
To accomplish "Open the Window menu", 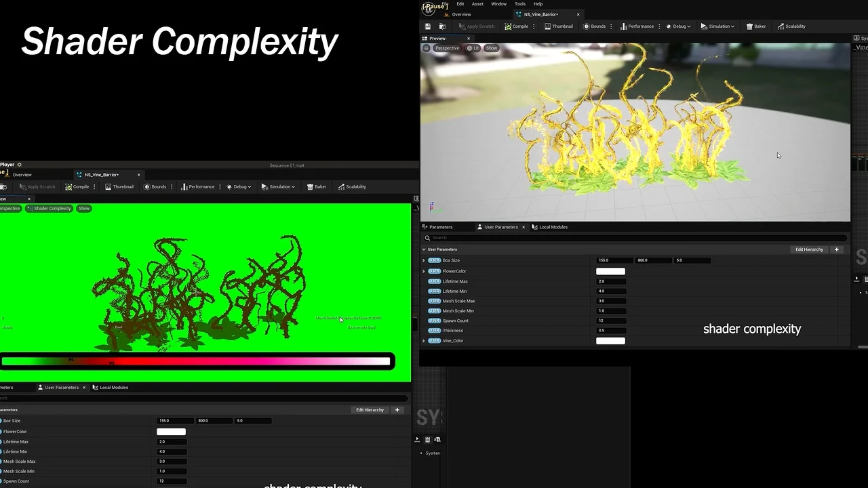I will click(x=498, y=4).
